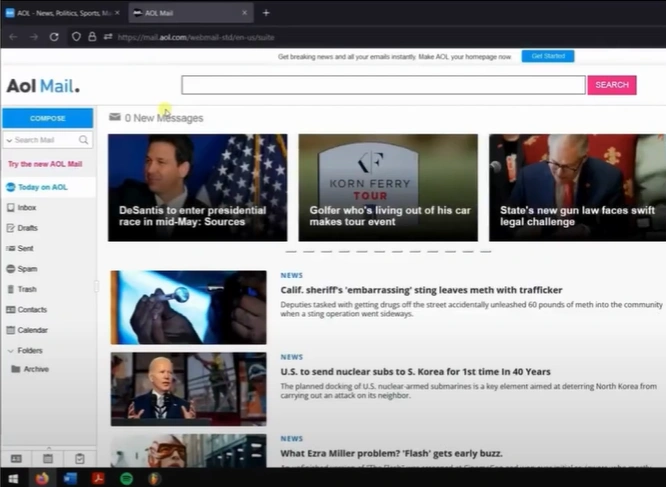
Task: Open the Calif. sheriff's sting headline
Action: (x=421, y=290)
